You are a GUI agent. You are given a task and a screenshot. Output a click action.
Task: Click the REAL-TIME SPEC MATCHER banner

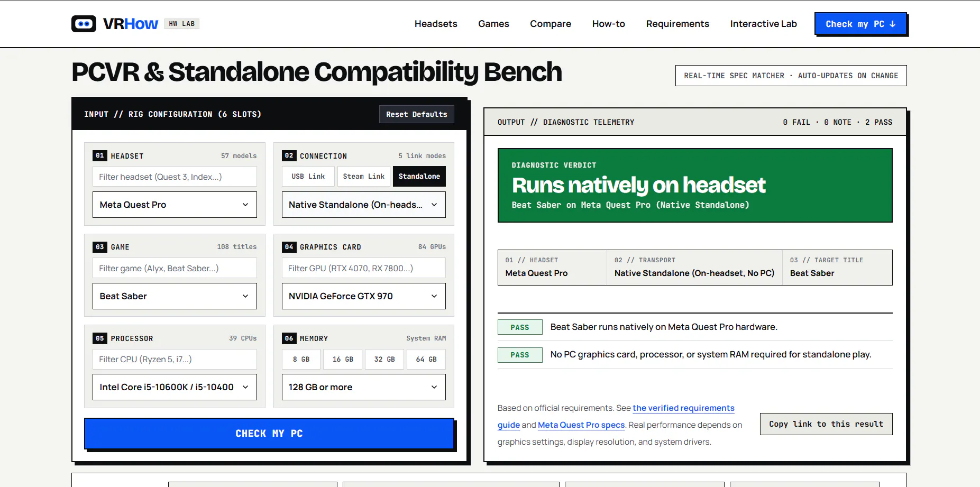(791, 76)
